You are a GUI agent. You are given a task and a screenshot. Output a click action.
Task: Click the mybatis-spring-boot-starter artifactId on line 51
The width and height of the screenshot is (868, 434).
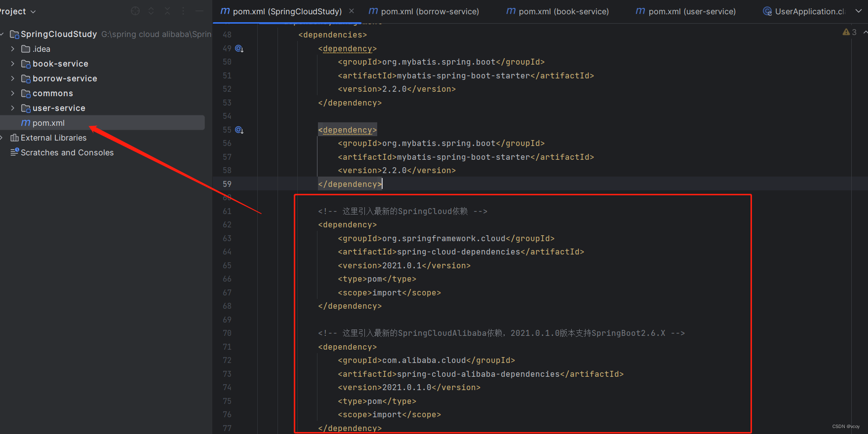pos(464,75)
